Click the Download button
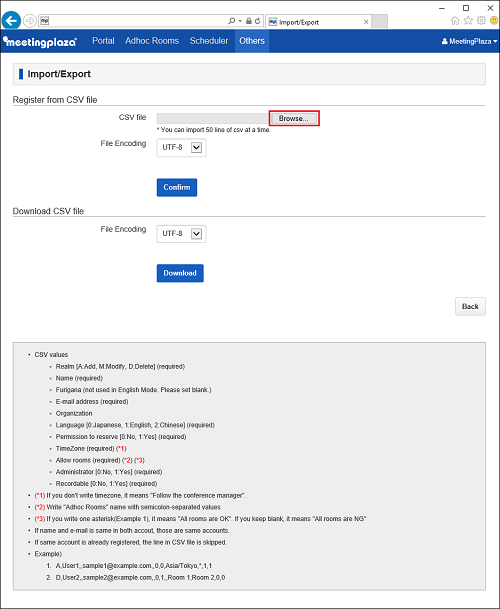The width and height of the screenshot is (500, 609). pos(180,273)
